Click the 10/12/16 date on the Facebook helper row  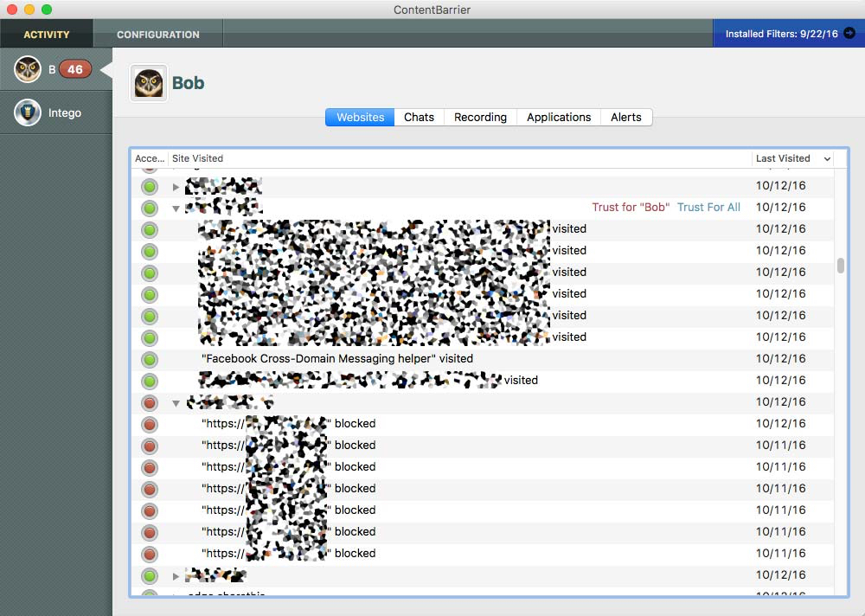pos(780,359)
